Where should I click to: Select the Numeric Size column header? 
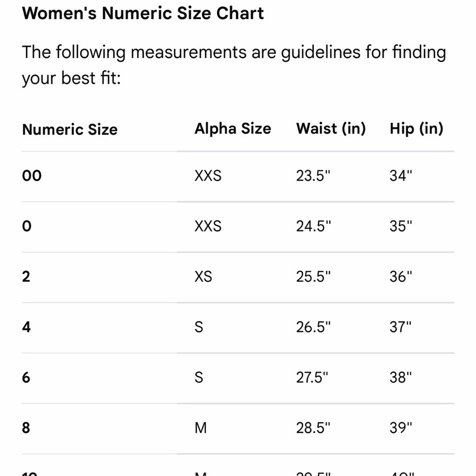pos(70,129)
